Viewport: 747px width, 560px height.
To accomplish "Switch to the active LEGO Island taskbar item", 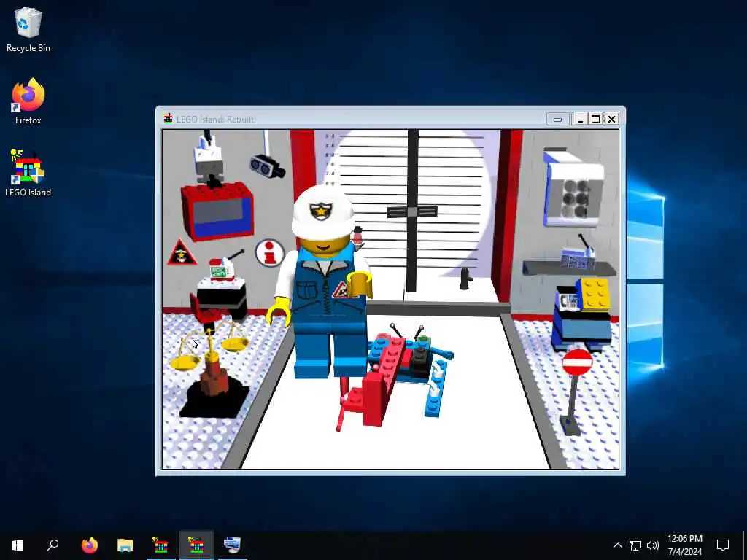I will [196, 545].
